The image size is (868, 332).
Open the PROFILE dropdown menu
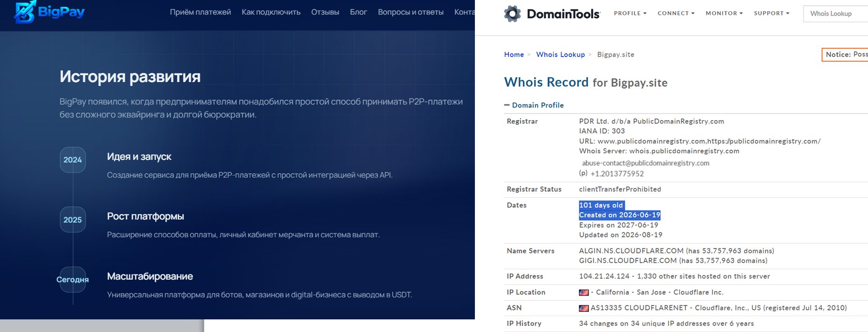click(630, 13)
